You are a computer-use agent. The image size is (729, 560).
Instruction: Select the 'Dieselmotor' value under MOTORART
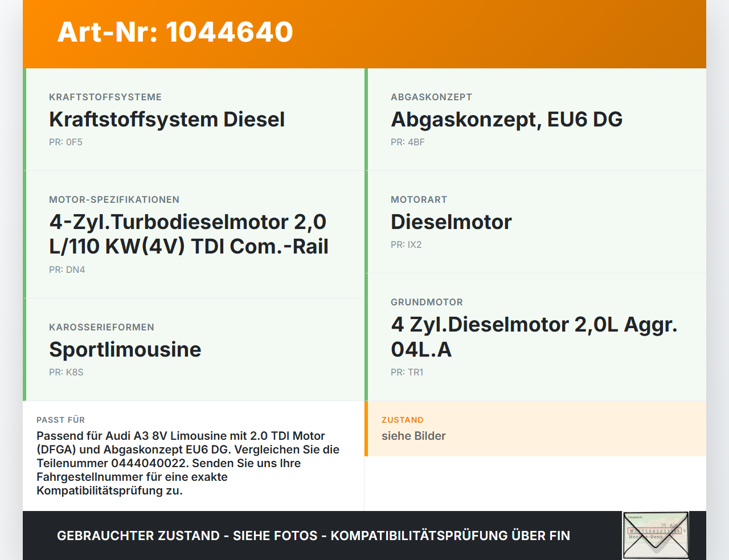pyautogui.click(x=451, y=222)
